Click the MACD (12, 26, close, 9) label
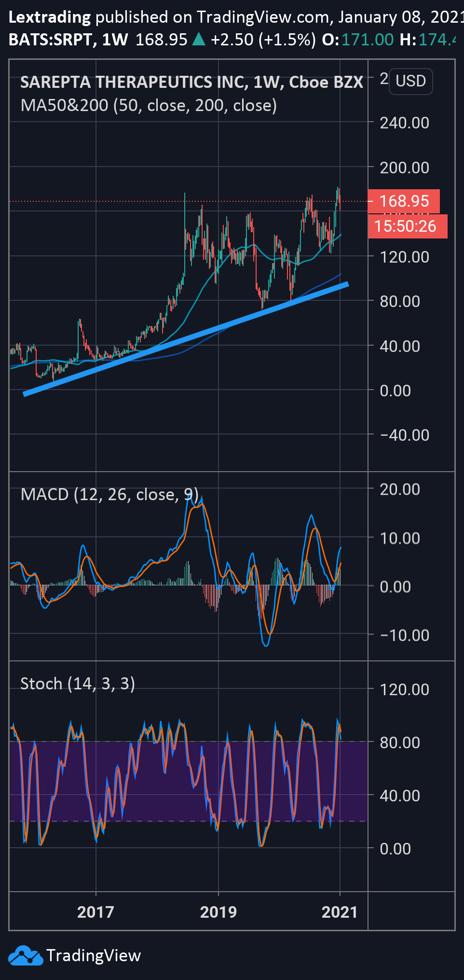This screenshot has height=980, width=464. 109,494
